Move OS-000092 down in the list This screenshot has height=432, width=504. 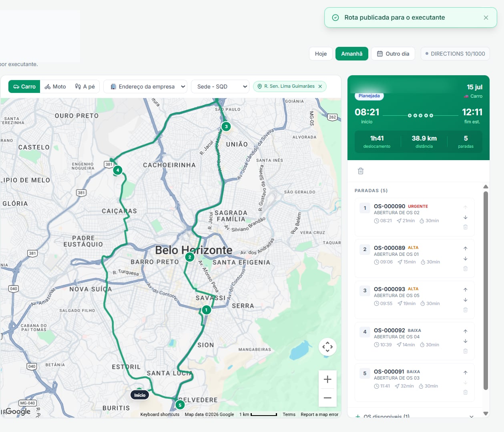[x=466, y=341]
